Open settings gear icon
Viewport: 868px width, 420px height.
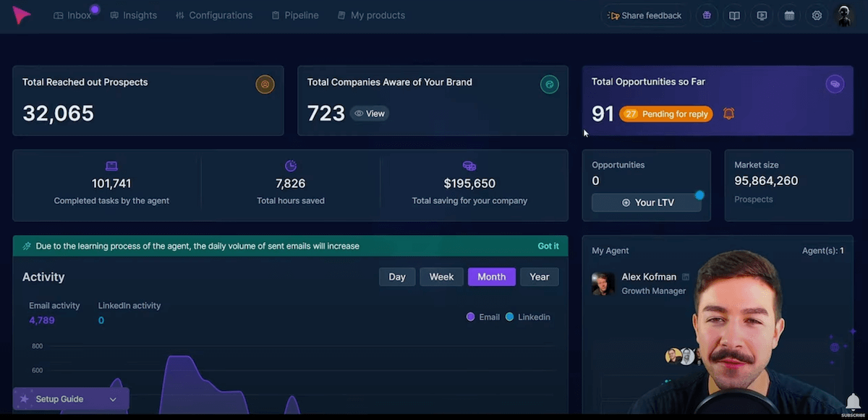[x=817, y=15]
